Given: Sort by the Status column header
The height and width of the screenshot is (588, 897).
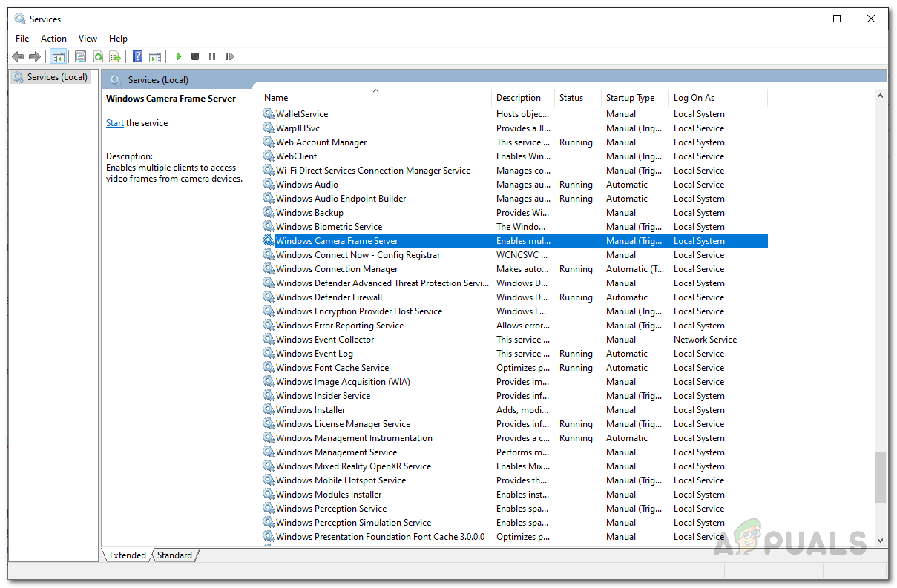Looking at the screenshot, I should coord(571,98).
